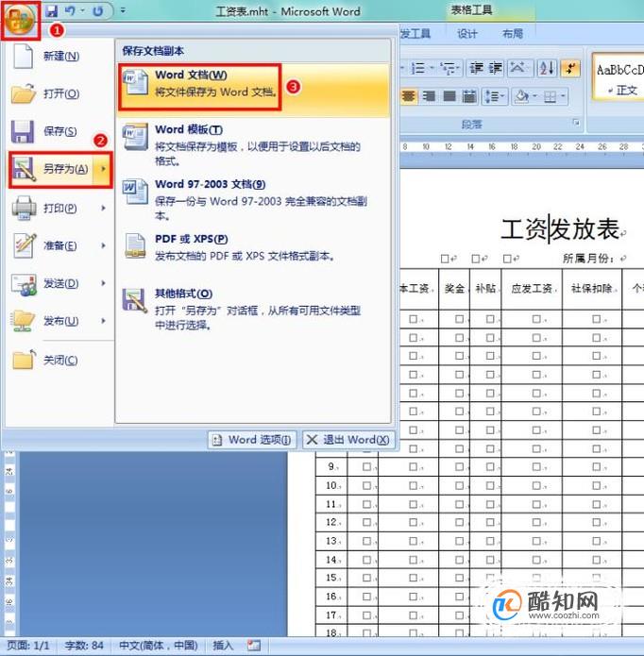Click the Sort A-Z icon
Viewport: 644px width, 656px height.
[x=548, y=68]
